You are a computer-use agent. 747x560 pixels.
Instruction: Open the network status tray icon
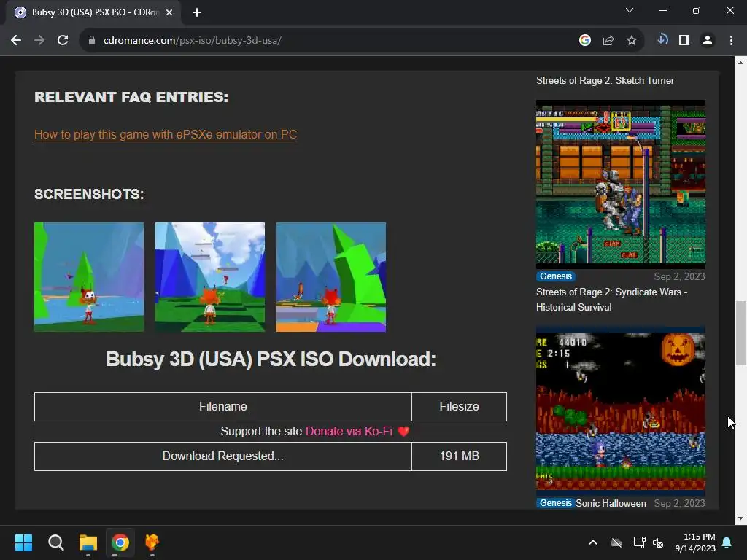[639, 542]
